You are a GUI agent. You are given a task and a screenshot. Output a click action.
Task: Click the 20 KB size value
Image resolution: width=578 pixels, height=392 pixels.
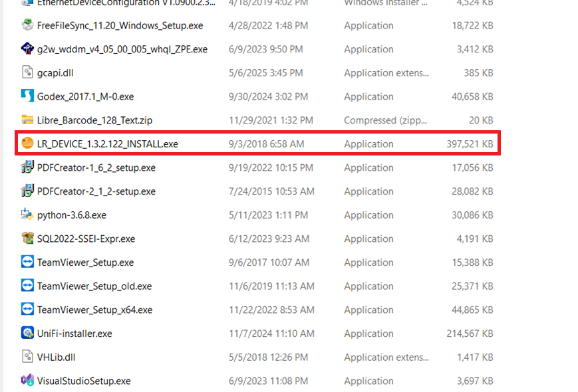tap(481, 120)
